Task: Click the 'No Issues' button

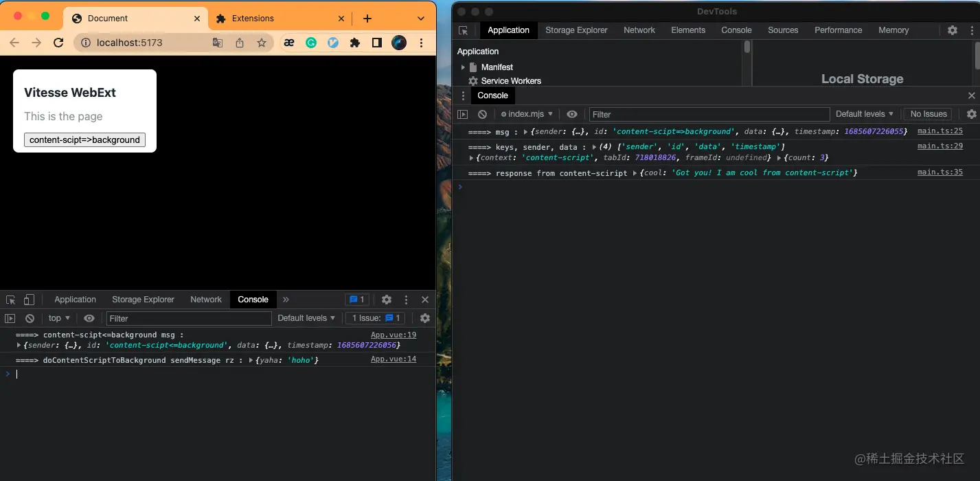Action: [x=928, y=114]
